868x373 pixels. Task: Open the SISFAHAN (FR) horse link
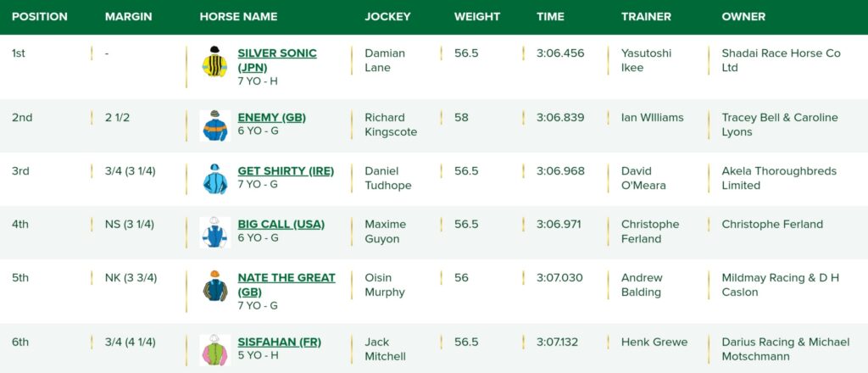tap(280, 342)
